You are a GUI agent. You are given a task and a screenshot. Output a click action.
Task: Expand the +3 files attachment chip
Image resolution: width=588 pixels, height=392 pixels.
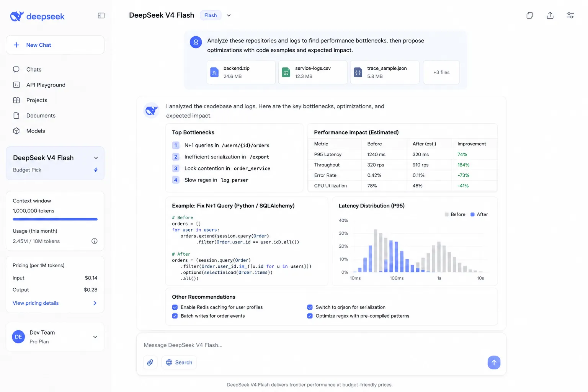click(x=441, y=72)
